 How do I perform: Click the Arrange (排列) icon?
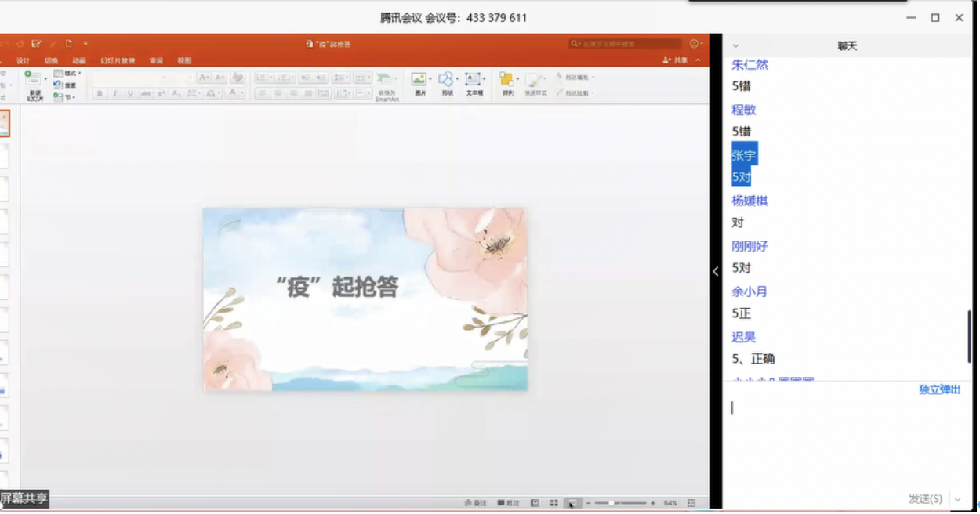pos(507,80)
